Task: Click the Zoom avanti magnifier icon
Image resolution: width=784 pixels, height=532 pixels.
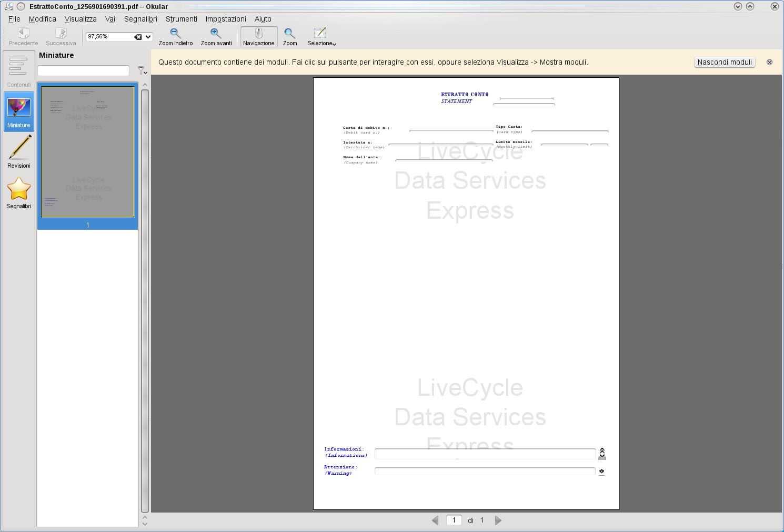Action: [216, 34]
